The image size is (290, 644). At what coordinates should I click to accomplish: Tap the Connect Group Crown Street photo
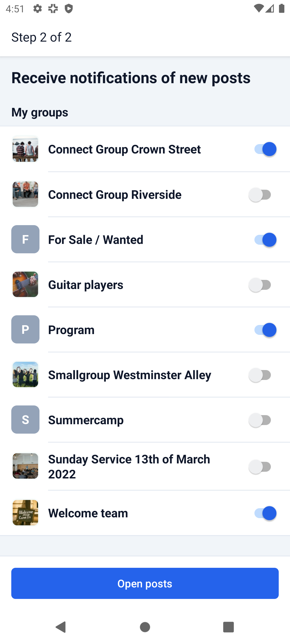point(25,149)
